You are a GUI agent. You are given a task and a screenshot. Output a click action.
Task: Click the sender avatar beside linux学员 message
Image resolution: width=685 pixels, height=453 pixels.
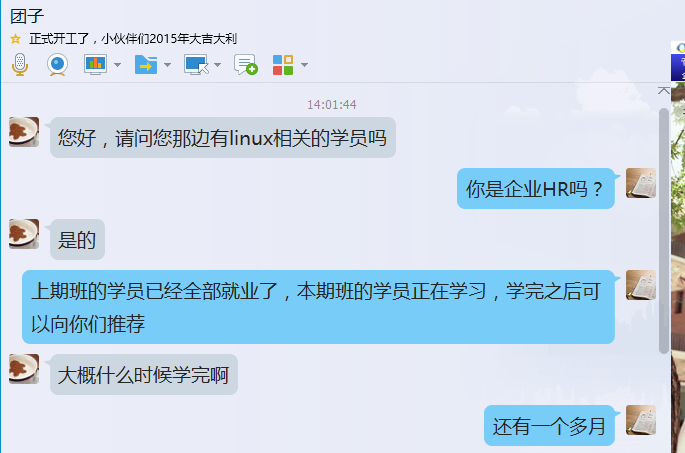[x=24, y=131]
